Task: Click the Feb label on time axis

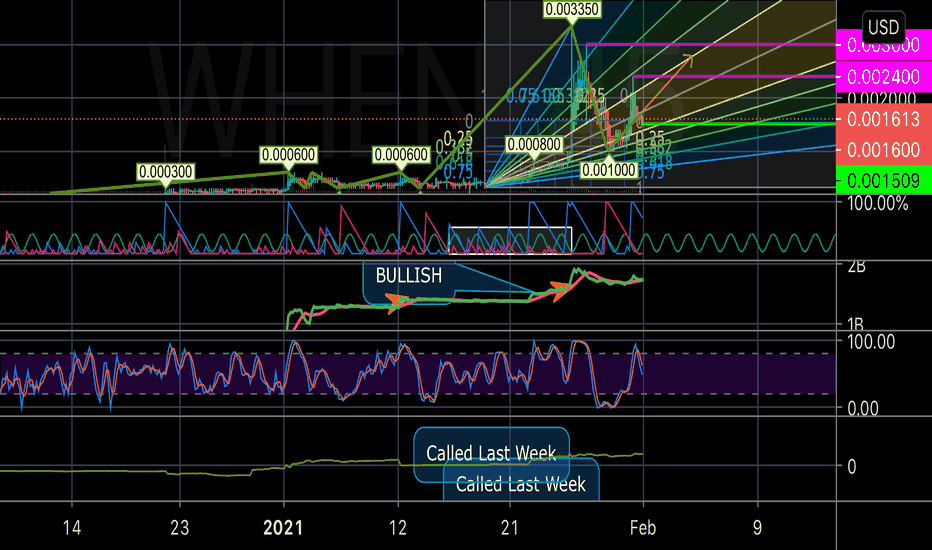Action: coord(643,528)
